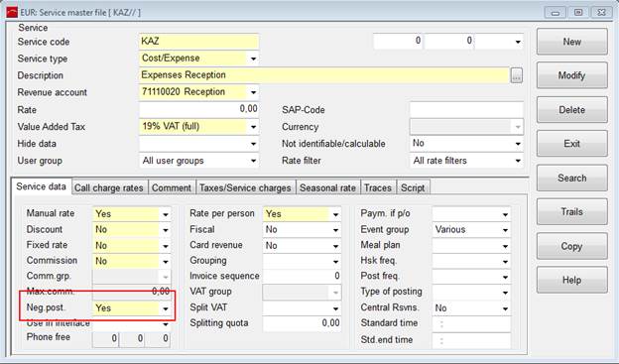Open Rate per person dropdown

pos(335,214)
